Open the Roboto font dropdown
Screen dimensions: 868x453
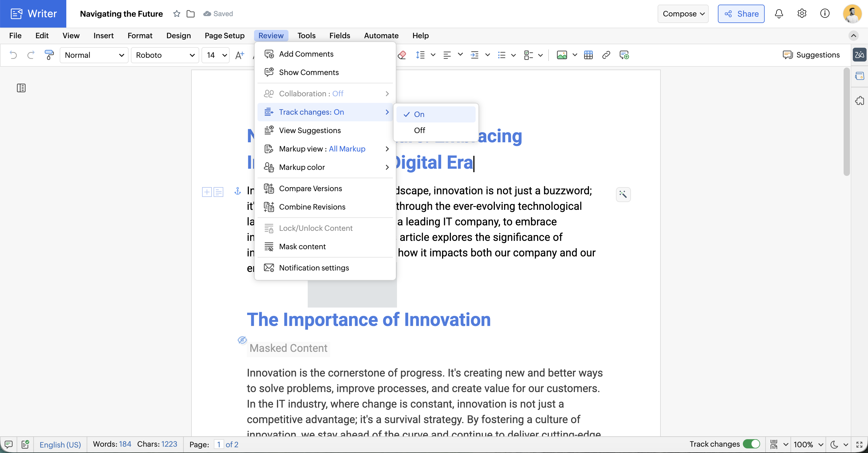(165, 55)
